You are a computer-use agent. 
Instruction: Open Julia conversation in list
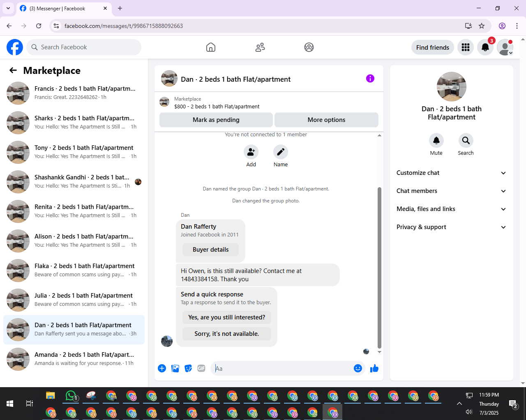(74, 300)
